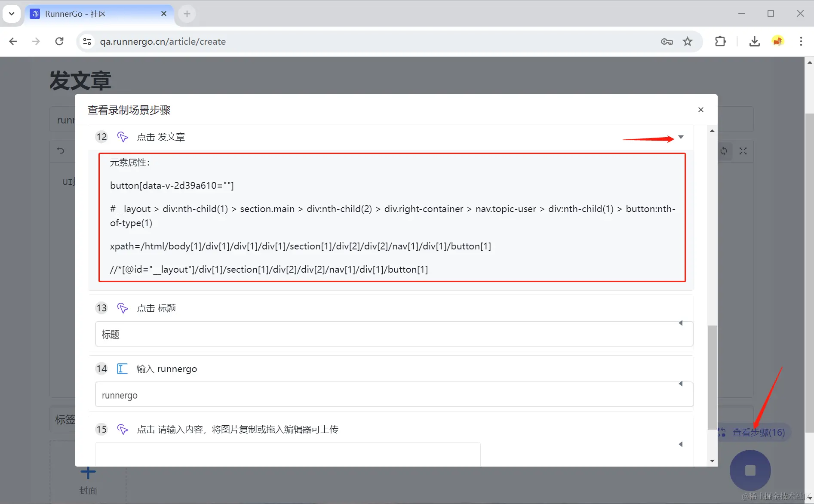This screenshot has height=504, width=814.
Task: Go back to the previous page
Action: pos(13,41)
